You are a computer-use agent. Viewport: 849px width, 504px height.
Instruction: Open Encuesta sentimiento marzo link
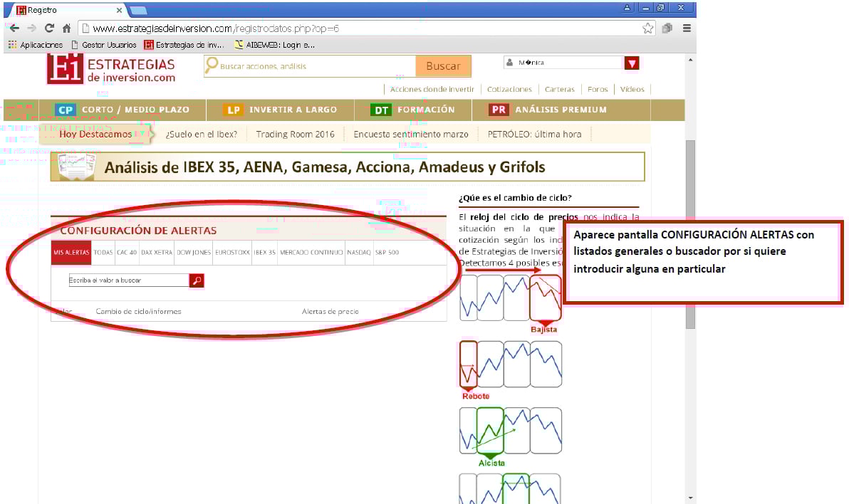(x=411, y=135)
